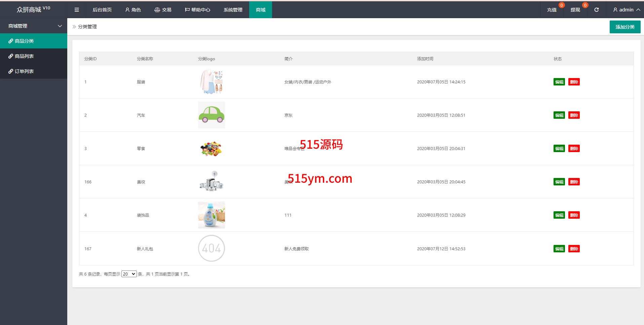Open 订单列表 in sidebar
This screenshot has height=325, width=644.
pos(34,71)
